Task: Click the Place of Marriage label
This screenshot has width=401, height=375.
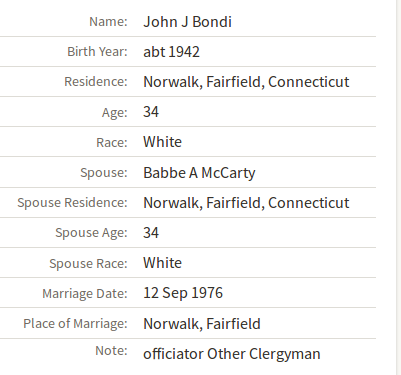Action: click(75, 324)
